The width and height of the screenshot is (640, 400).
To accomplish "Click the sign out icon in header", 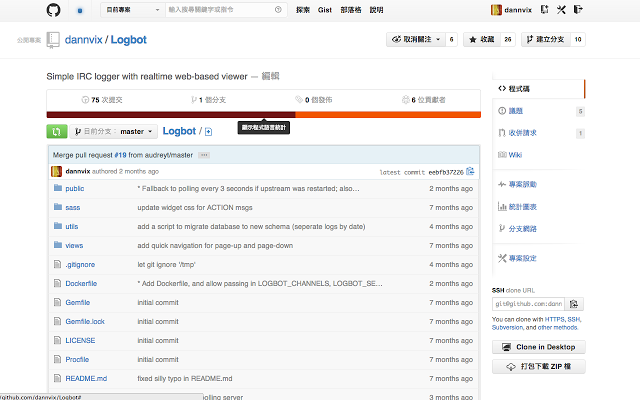I will pos(578,9).
